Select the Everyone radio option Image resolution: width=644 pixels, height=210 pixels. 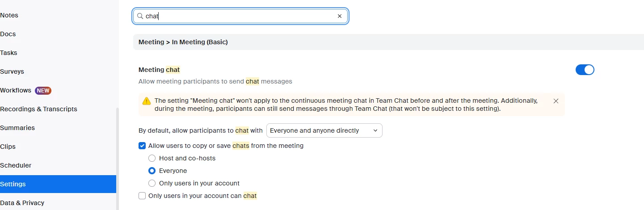coord(152,171)
